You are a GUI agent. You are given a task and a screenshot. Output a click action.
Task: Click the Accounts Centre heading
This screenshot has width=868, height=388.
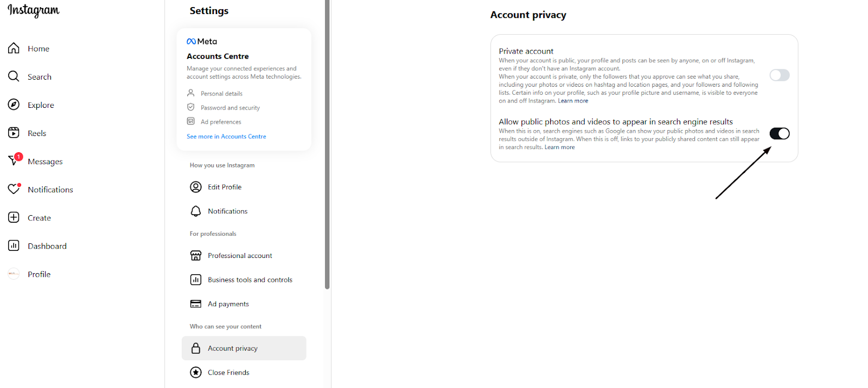[x=218, y=56]
